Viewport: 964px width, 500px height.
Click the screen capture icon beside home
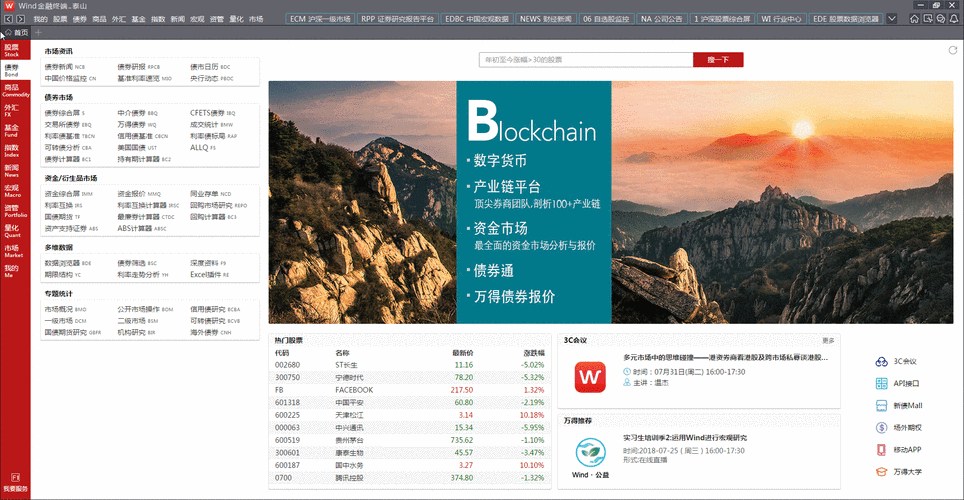928,19
